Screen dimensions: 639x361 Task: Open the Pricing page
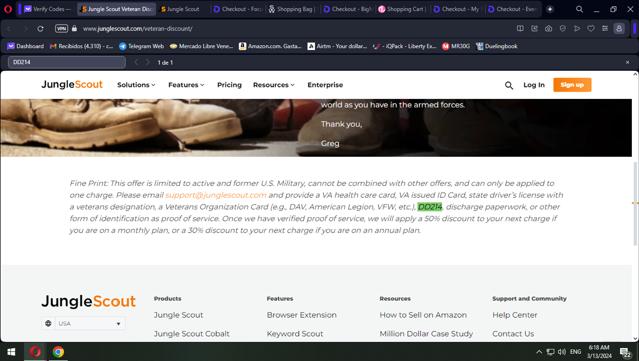point(229,85)
